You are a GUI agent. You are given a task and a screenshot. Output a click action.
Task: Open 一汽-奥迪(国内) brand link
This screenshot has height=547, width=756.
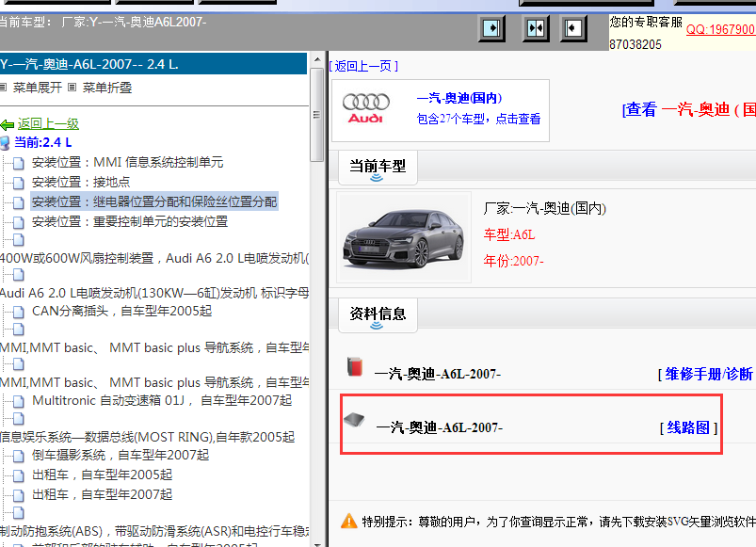point(459,98)
